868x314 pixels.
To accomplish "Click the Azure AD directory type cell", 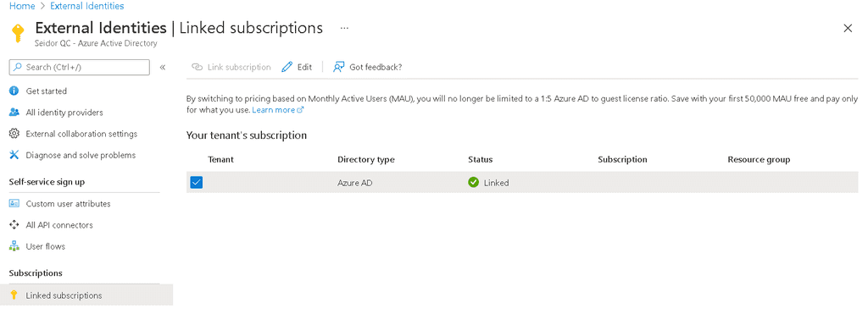I will click(355, 183).
